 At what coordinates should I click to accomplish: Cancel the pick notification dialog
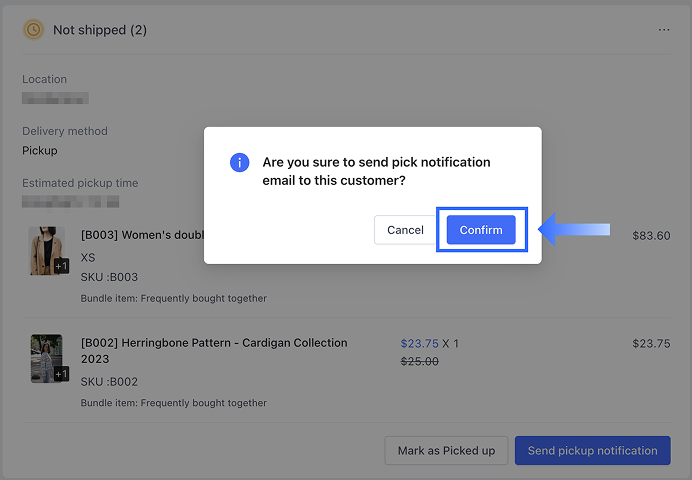click(x=405, y=230)
